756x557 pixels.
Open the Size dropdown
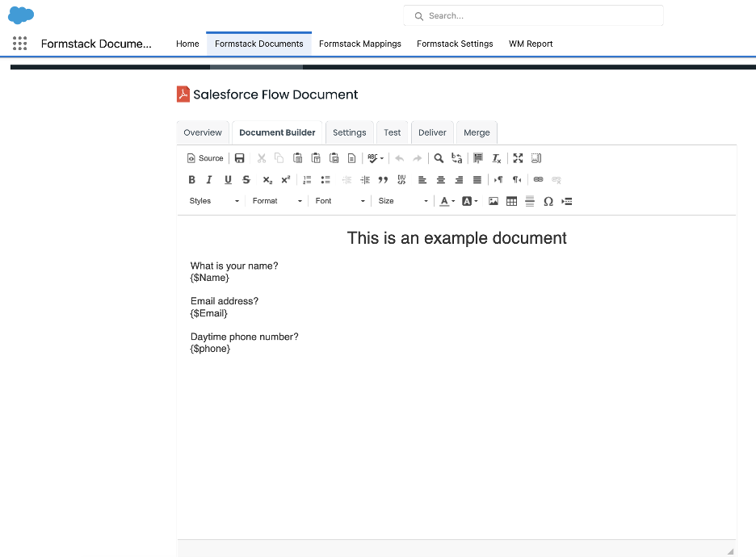point(401,200)
